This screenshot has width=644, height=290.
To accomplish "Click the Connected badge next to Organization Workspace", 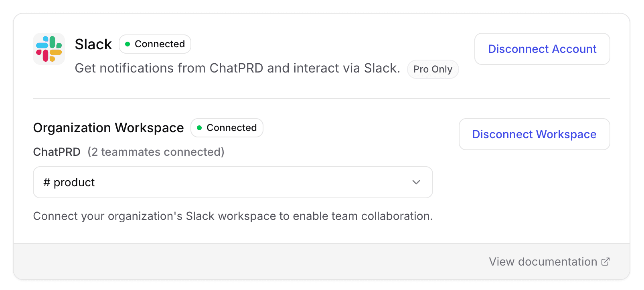I will coord(227,128).
